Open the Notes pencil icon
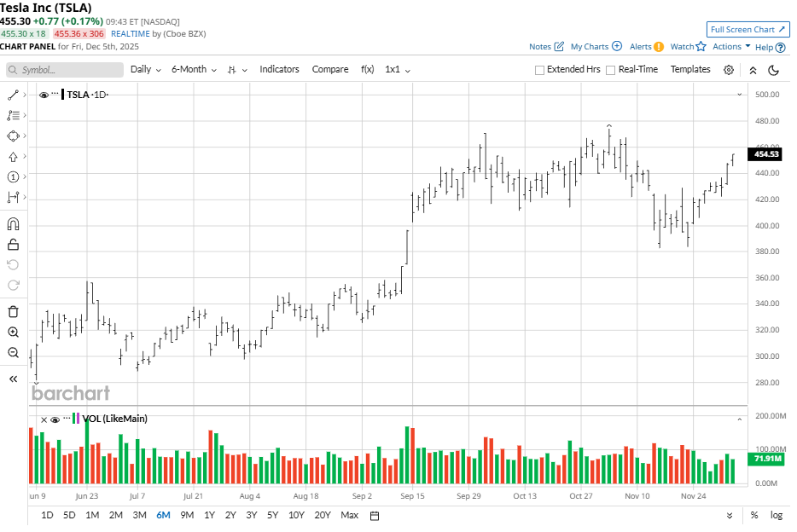The image size is (797, 532). pos(559,47)
